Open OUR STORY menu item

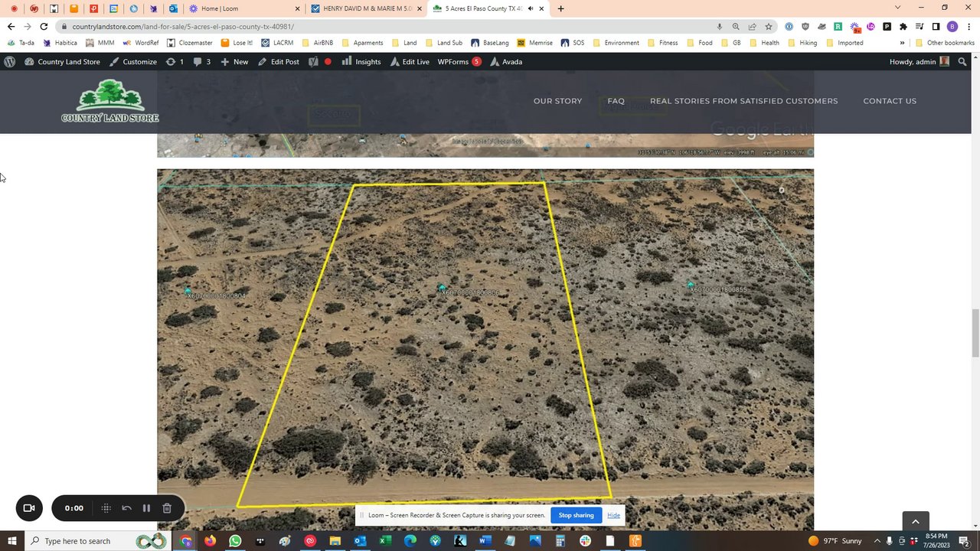[557, 101]
